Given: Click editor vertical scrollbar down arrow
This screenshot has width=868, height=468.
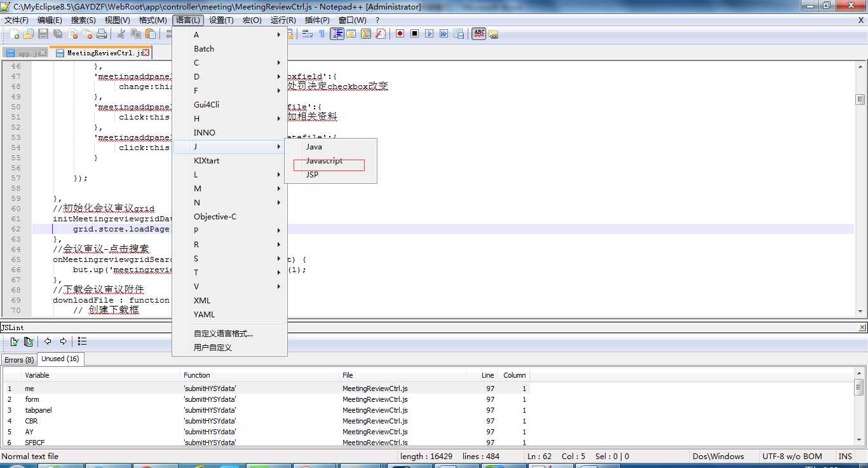Looking at the screenshot, I should 860,312.
